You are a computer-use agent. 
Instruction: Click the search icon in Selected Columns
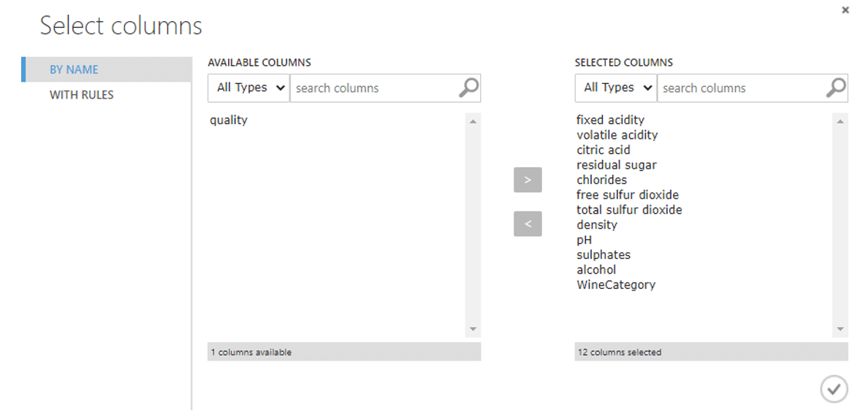(836, 88)
